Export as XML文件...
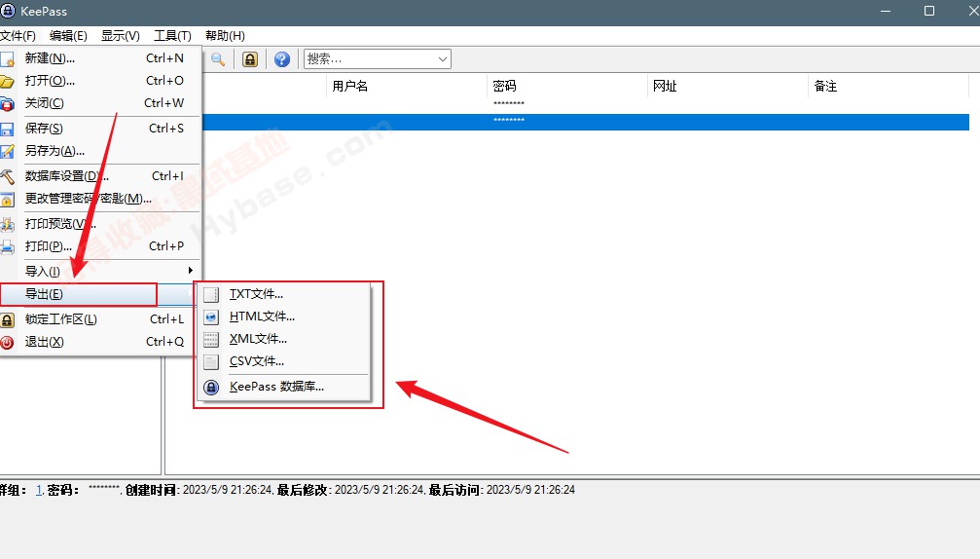The image size is (980, 559). point(285,339)
